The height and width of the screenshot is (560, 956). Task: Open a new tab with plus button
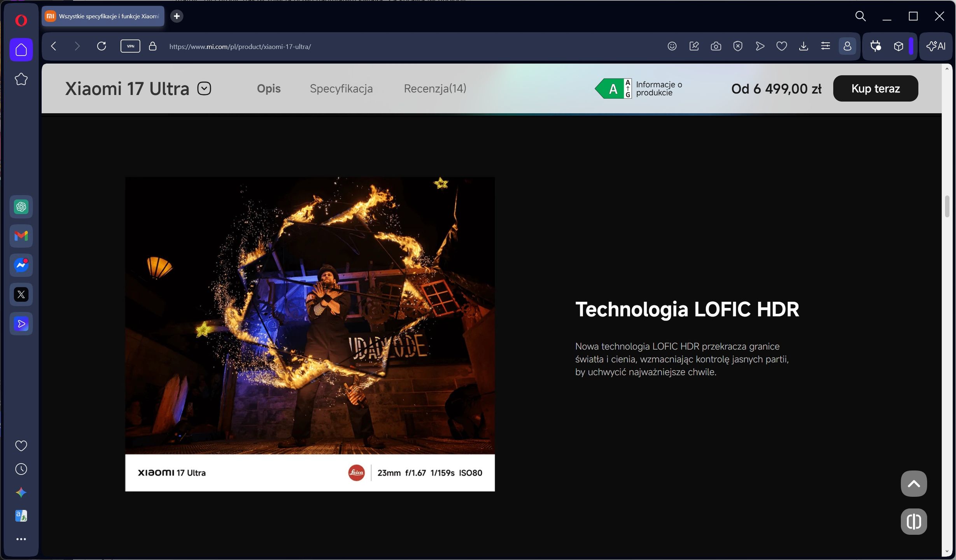pos(177,16)
